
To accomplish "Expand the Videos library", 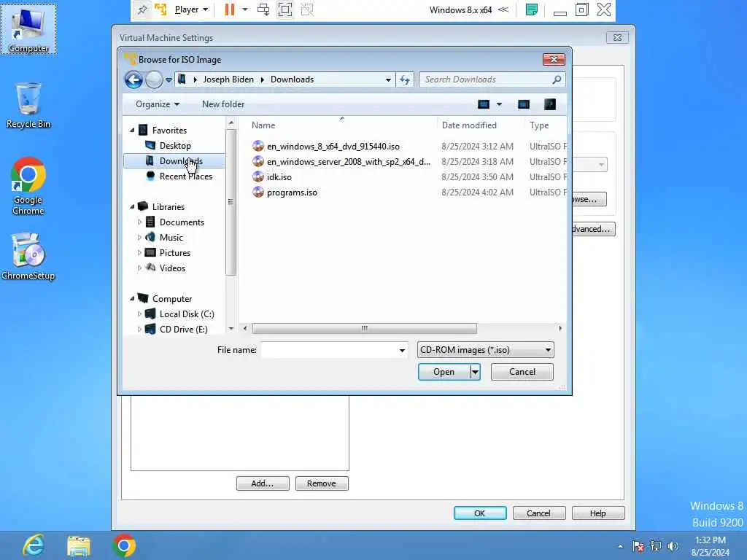I will 139,268.
